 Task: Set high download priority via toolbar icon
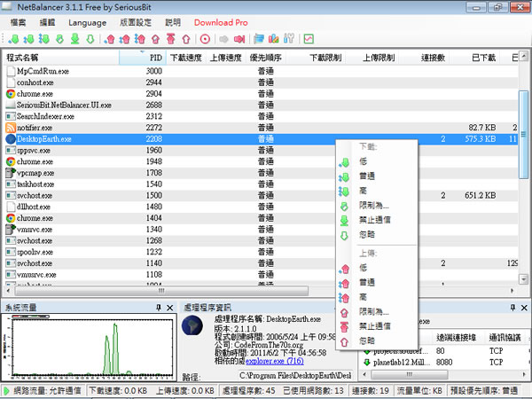[x=43, y=39]
